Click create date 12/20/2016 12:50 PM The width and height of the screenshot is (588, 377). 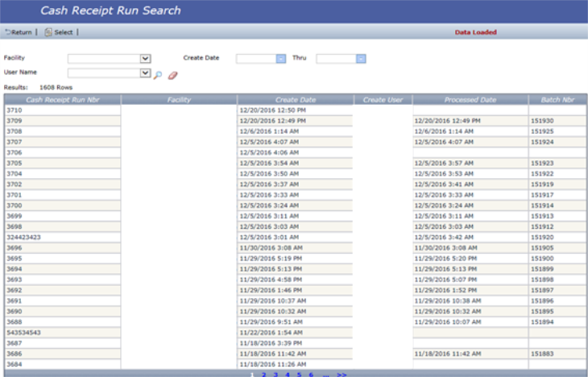[295, 110]
